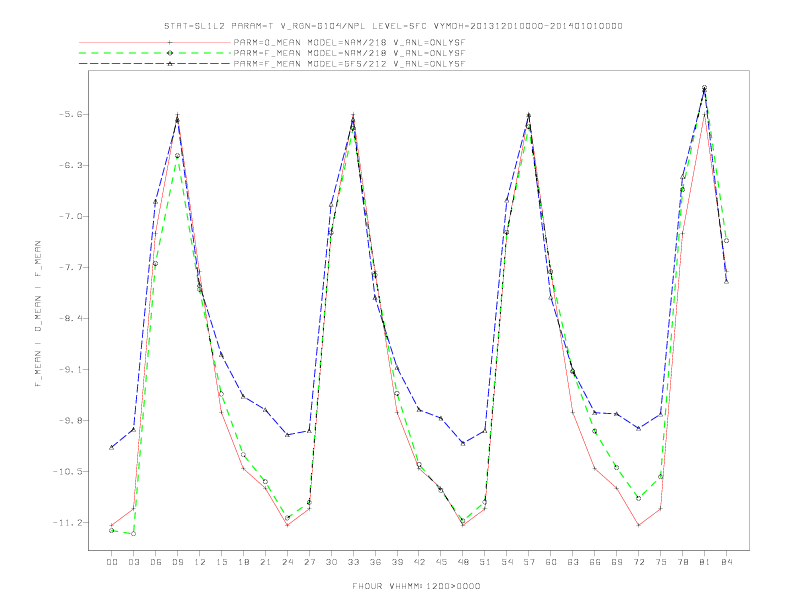Viewport: 792px width, 612px height.
Task: Click x-axis forecast hour label 60
Action: [x=551, y=562]
